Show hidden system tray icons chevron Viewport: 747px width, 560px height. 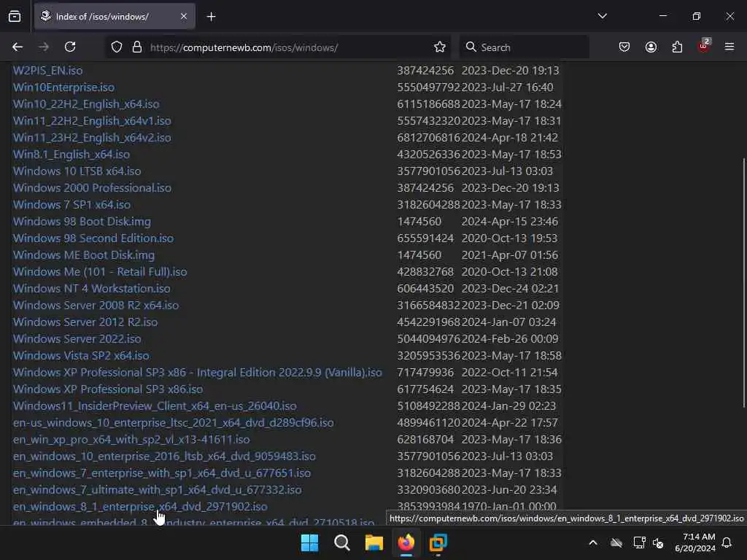(x=593, y=542)
